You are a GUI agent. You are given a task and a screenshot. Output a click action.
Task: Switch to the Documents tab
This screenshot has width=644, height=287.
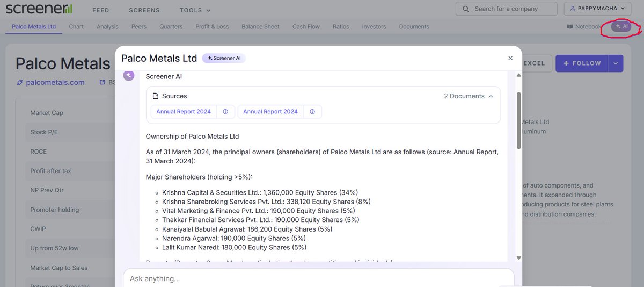(414, 26)
